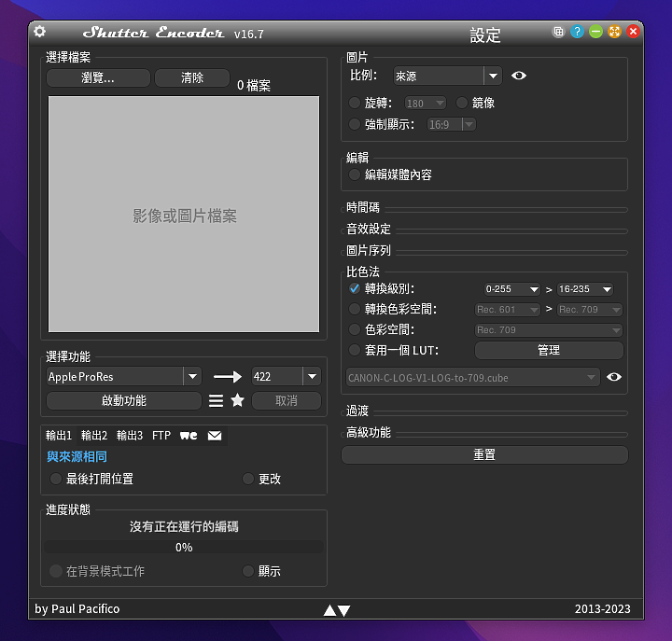Expand the 音效設定 section
672x641 pixels.
click(369, 230)
